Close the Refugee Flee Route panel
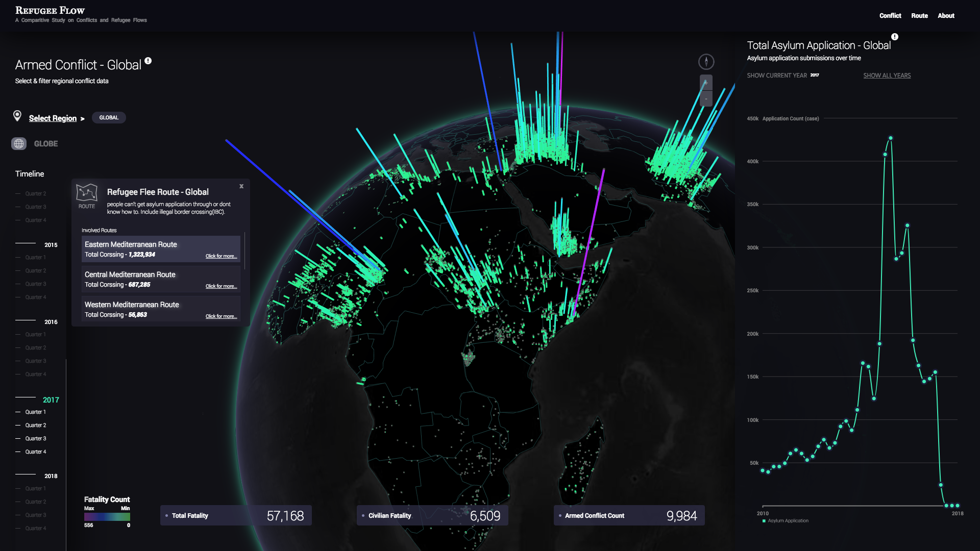This screenshot has width=980, height=551. point(241,186)
